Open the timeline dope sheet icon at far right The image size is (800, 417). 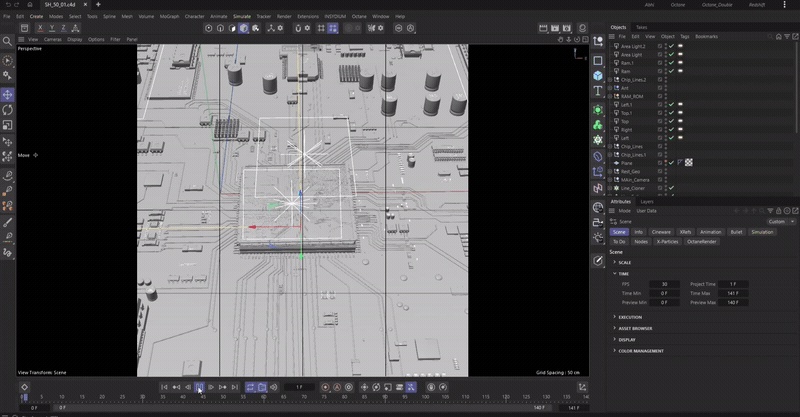[582, 387]
